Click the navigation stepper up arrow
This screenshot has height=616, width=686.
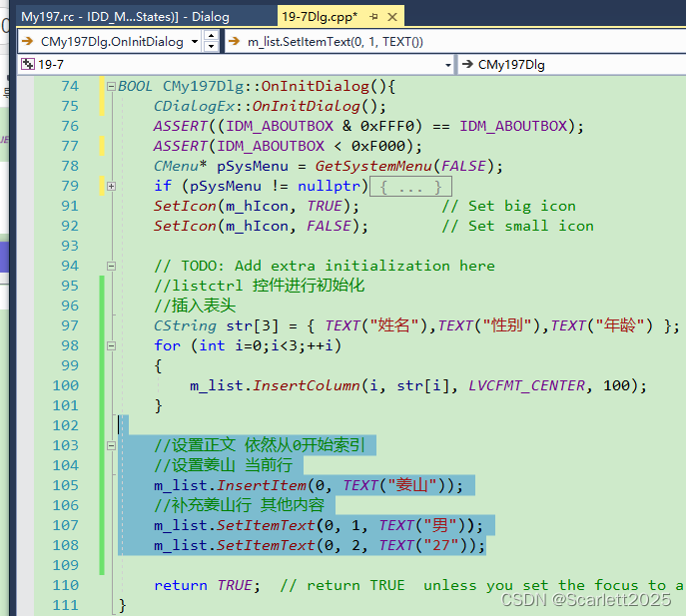(212, 36)
